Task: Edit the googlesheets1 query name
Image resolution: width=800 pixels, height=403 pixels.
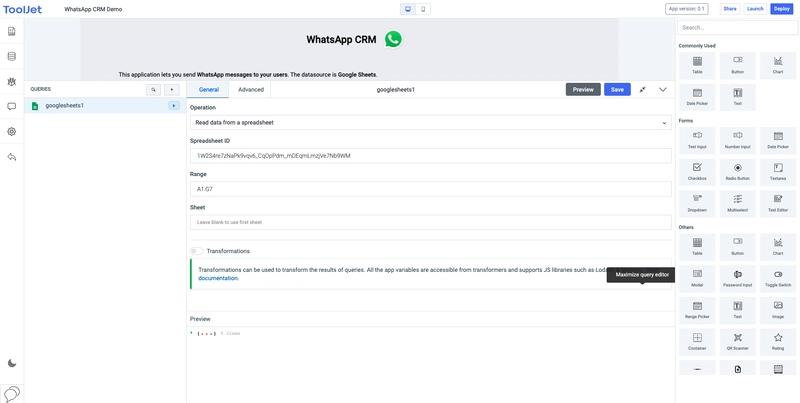Action: click(x=395, y=90)
